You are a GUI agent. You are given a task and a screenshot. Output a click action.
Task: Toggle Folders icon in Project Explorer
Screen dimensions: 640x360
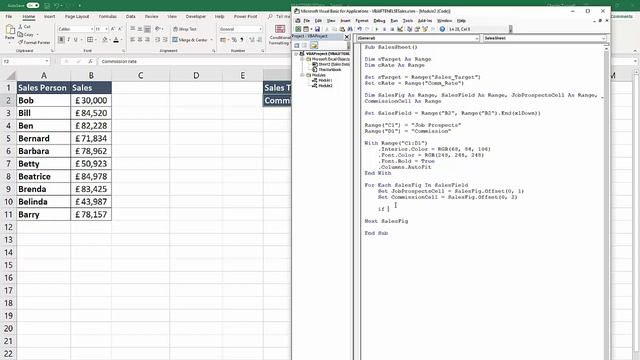314,45
